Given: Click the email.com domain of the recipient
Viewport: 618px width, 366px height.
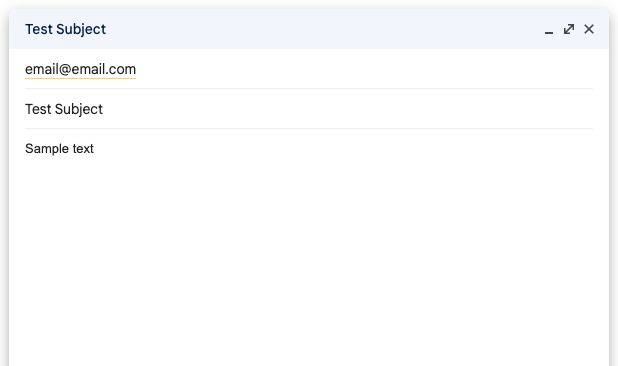Looking at the screenshot, I should pos(104,69).
